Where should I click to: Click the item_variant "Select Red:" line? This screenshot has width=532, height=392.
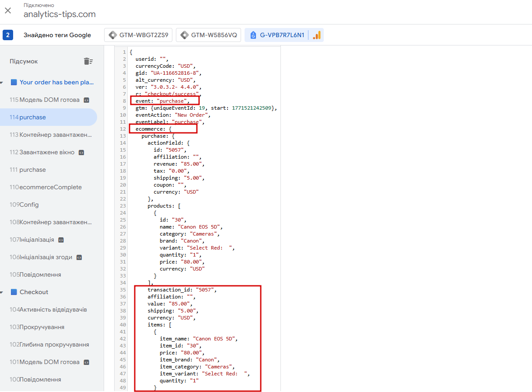pyautogui.click(x=205, y=374)
